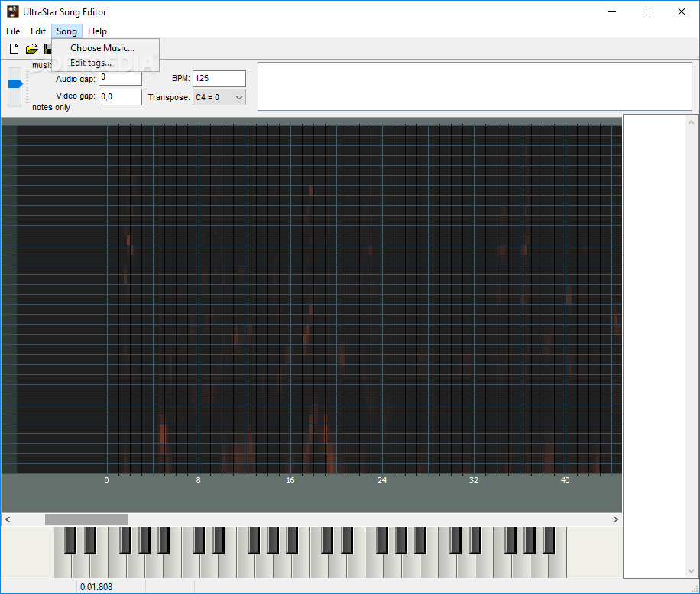Click the New file toolbar icon
This screenshot has height=594, width=700.
[14, 49]
